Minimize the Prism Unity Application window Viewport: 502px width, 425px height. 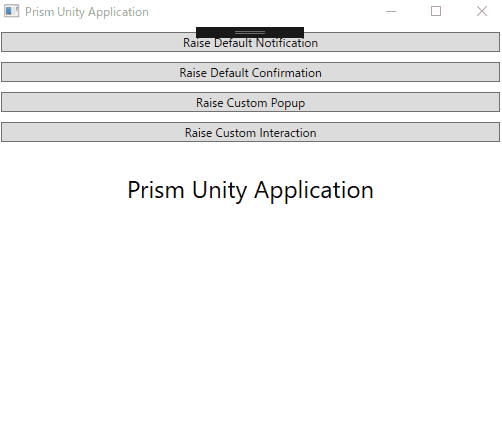tap(391, 11)
